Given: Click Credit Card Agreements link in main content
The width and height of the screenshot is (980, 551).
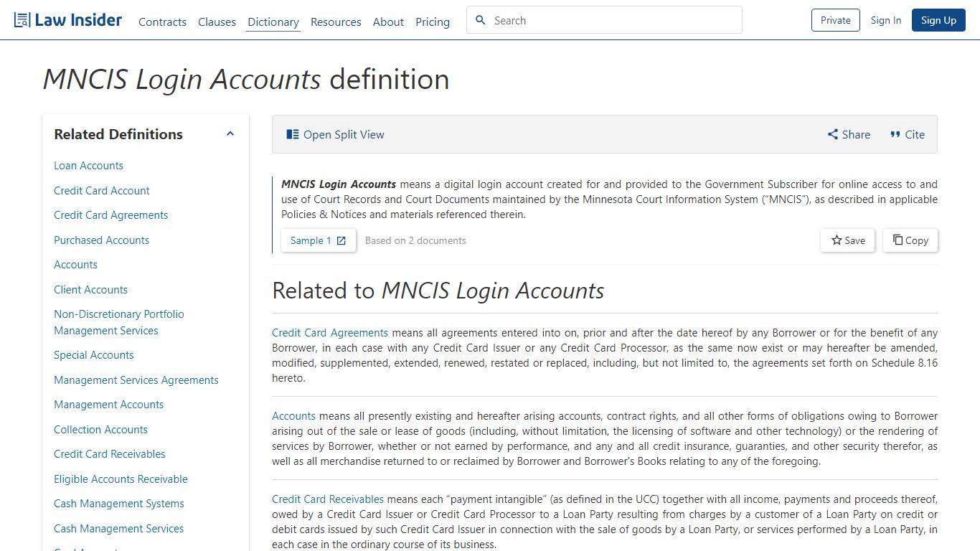Looking at the screenshot, I should coord(330,333).
